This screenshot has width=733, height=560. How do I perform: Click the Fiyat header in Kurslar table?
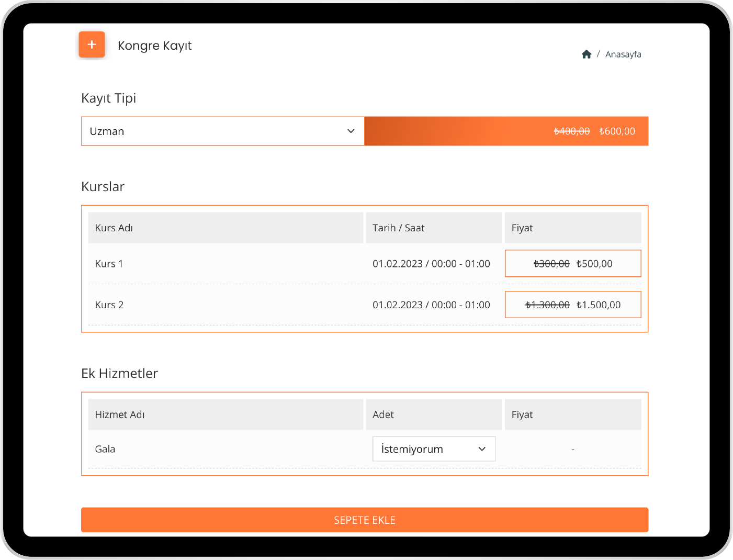click(573, 228)
